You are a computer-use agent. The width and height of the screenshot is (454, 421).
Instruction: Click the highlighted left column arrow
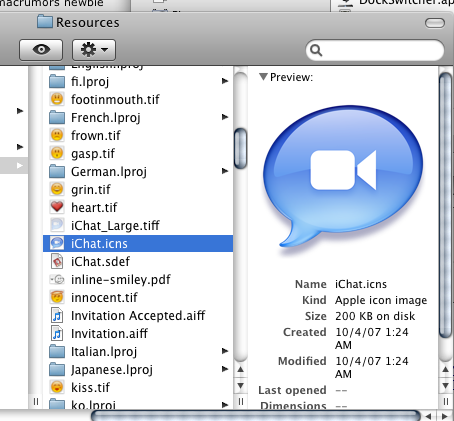[20, 165]
